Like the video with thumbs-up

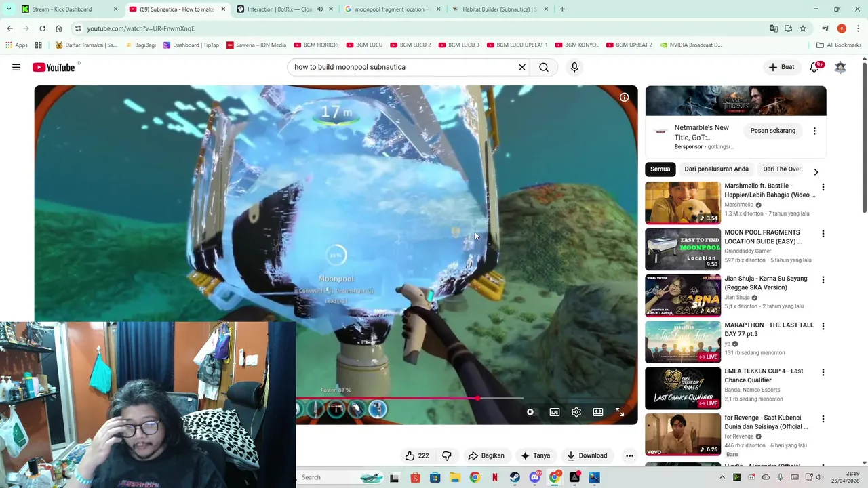416,455
